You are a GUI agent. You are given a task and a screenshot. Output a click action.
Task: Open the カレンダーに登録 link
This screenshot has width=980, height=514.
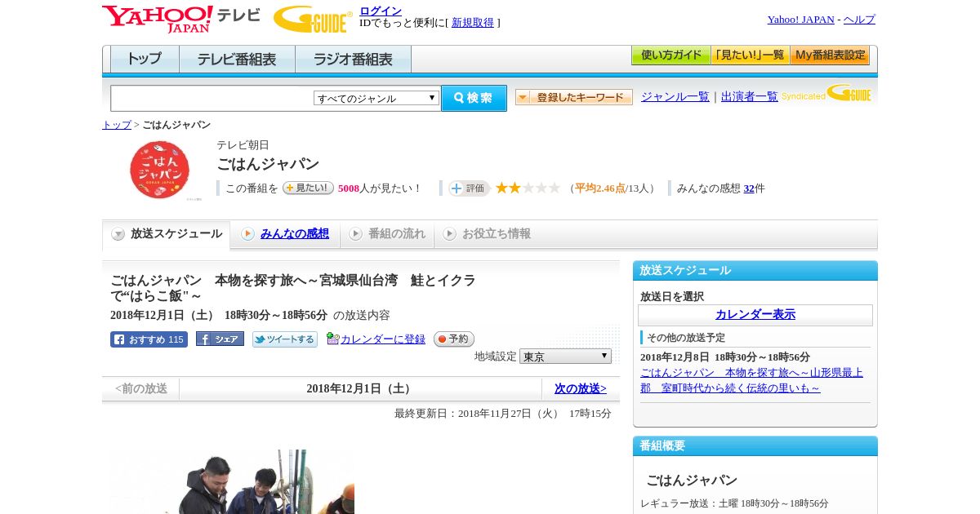pyautogui.click(x=383, y=339)
